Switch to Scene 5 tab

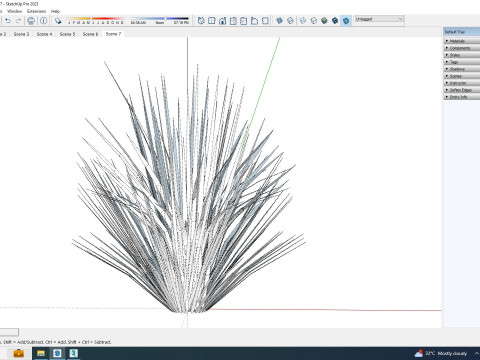67,34
